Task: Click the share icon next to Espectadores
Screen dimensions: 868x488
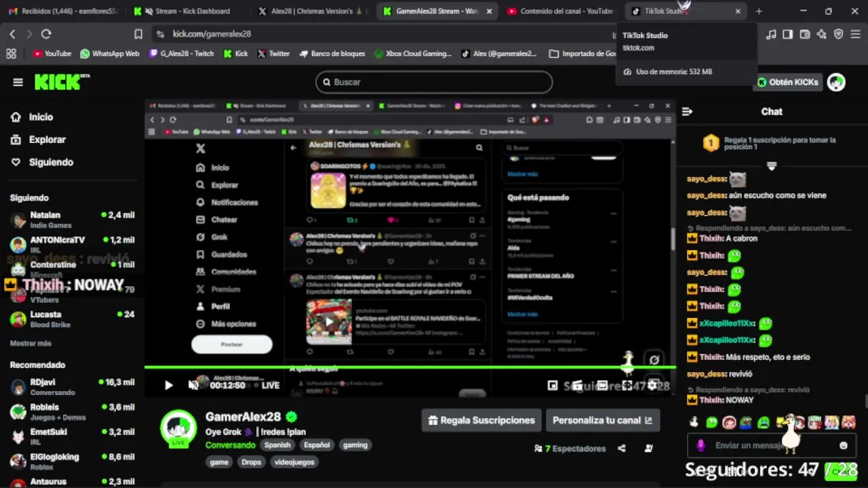Action: pos(621,448)
